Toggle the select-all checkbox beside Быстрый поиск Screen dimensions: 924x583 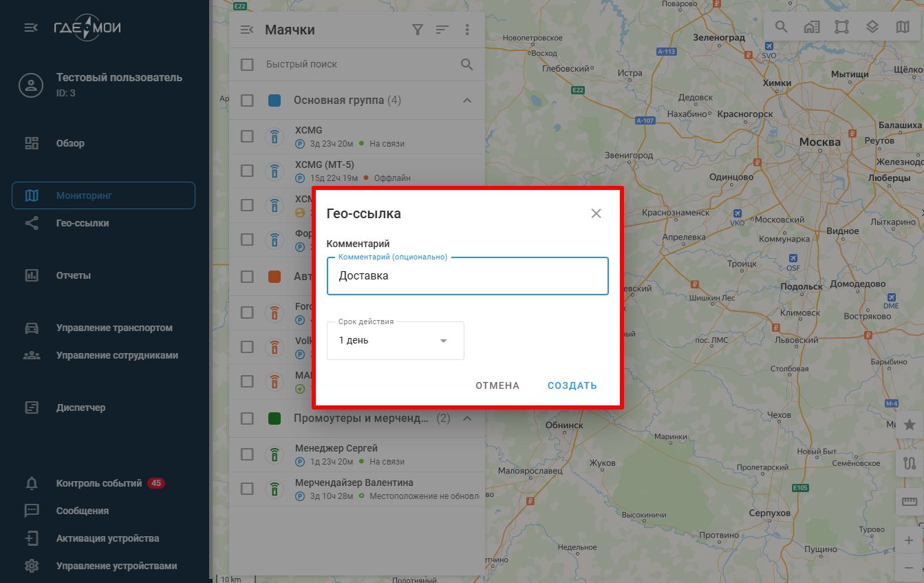[247, 65]
